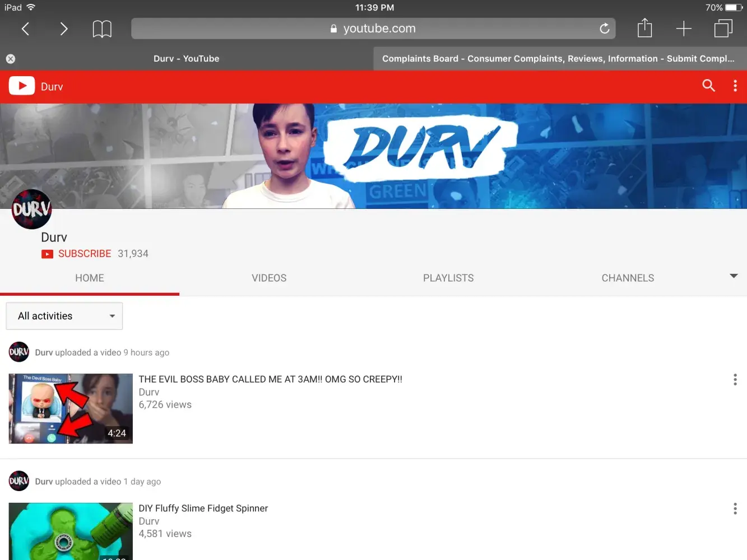Select the VIDEOS channel tab
This screenshot has width=747, height=560.
pyautogui.click(x=269, y=278)
